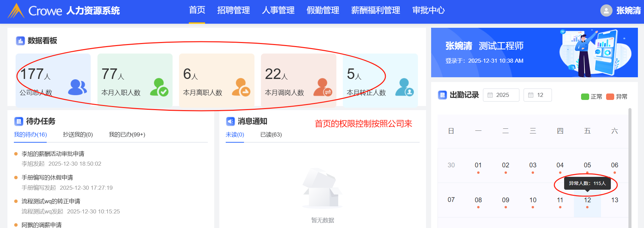Select calendar date 04
Viewport: 644px width, 228px height.
click(560, 165)
